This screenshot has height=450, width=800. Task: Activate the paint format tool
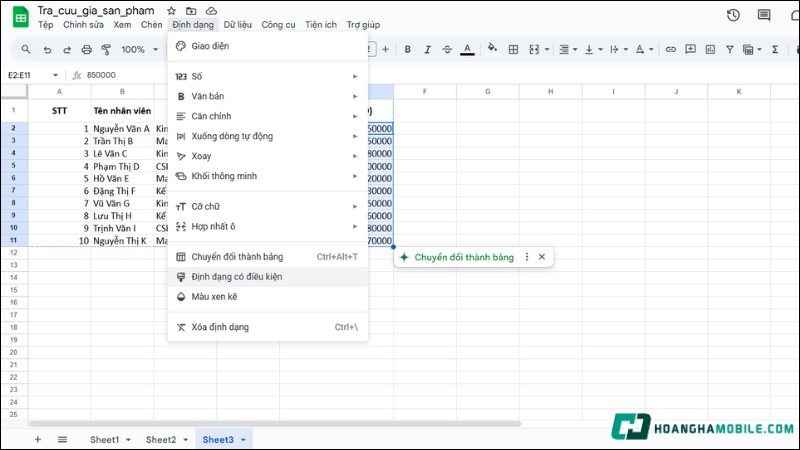[x=106, y=49]
